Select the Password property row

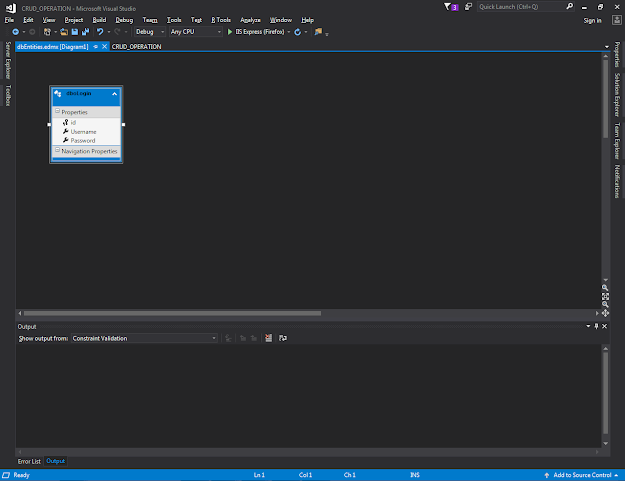[x=86, y=140]
